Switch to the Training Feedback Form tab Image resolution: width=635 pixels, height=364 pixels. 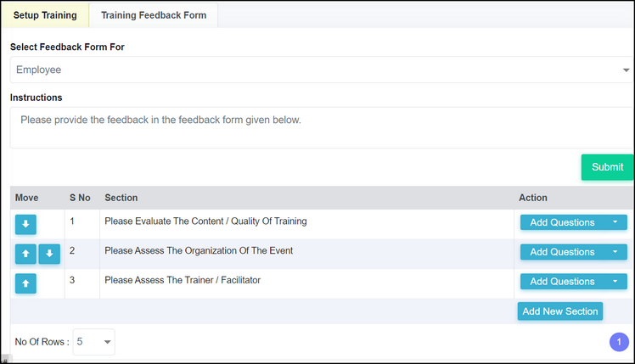154,15
